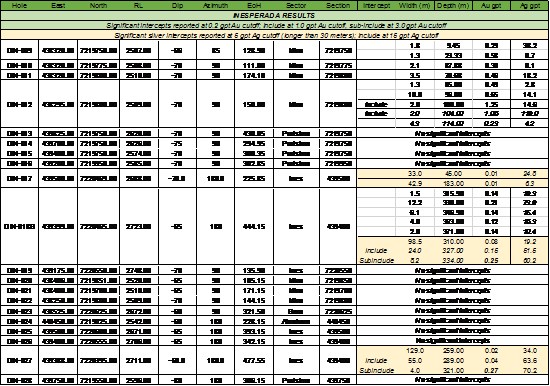Click the width value '98.5'
Viewport: 550px width, 386px height.
click(415, 241)
